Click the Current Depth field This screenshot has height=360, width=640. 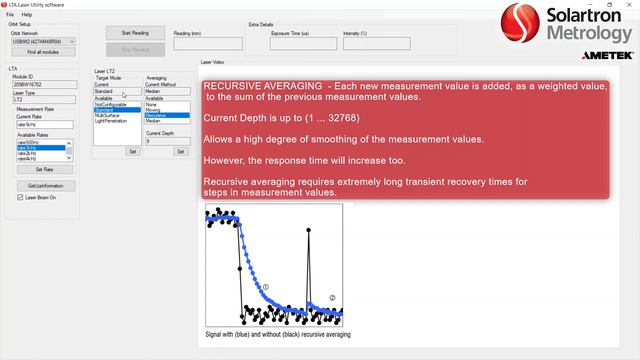coord(168,141)
